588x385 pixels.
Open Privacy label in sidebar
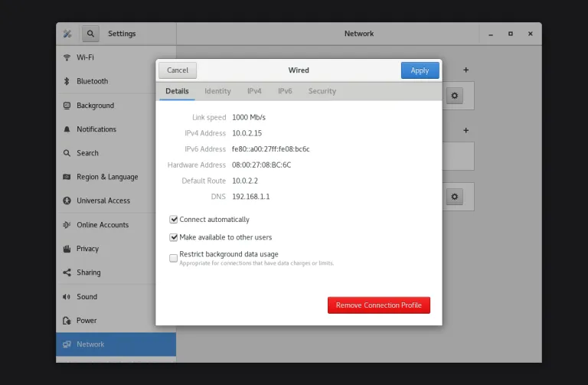[87, 249]
